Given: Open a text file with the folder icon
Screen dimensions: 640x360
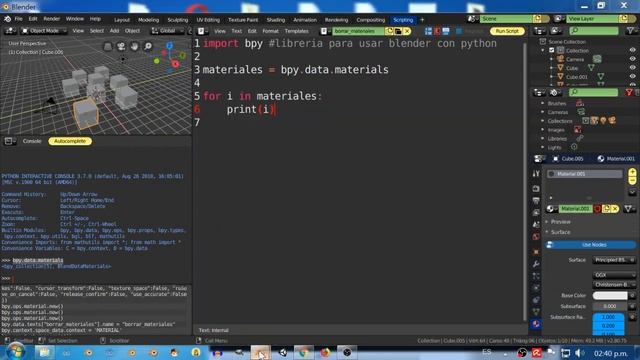Looking at the screenshot, I should pyautogui.click(x=398, y=31).
